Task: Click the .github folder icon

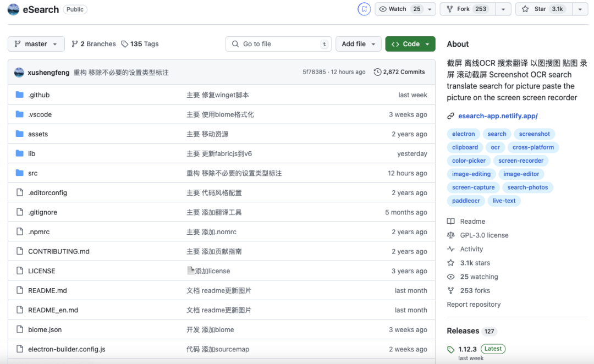Action: [x=20, y=95]
